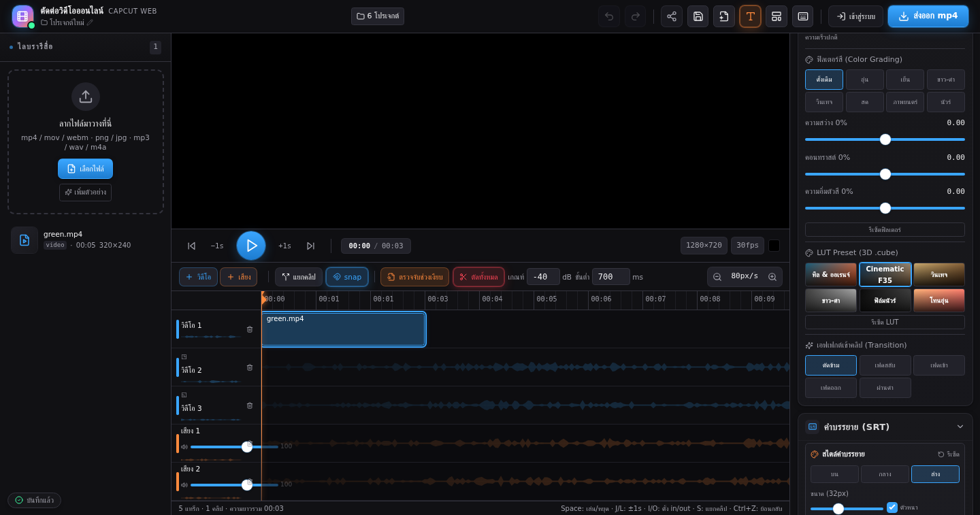Delete the วิดีโอ 1 track with trash icon
The height and width of the screenshot is (515, 980).
(x=250, y=329)
